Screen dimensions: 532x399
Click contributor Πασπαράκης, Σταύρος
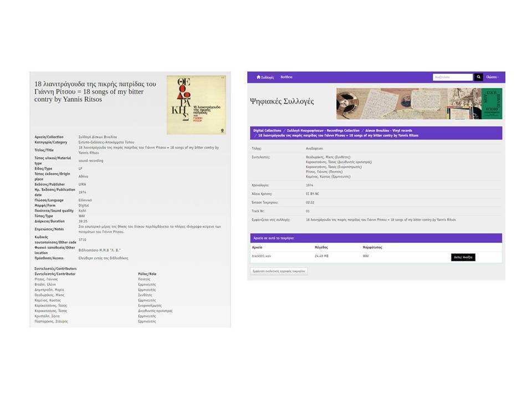pyautogui.click(x=51, y=321)
